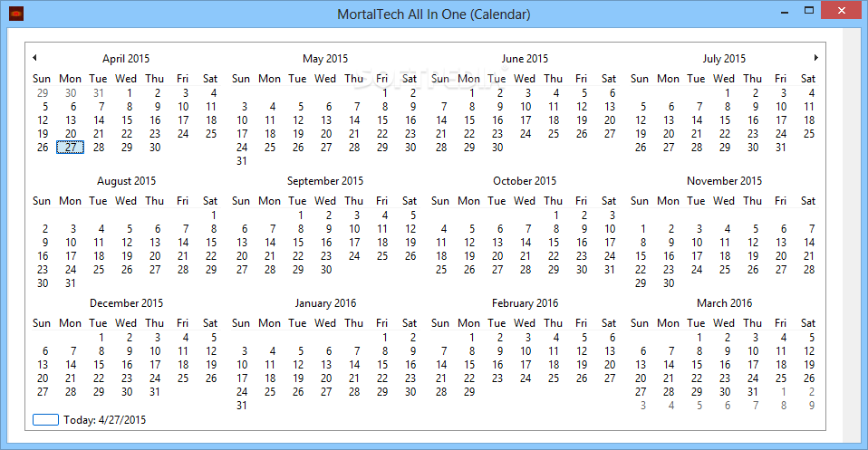The height and width of the screenshot is (450, 868).
Task: Select February 29, 2016
Action: pyautogui.click(x=469, y=392)
